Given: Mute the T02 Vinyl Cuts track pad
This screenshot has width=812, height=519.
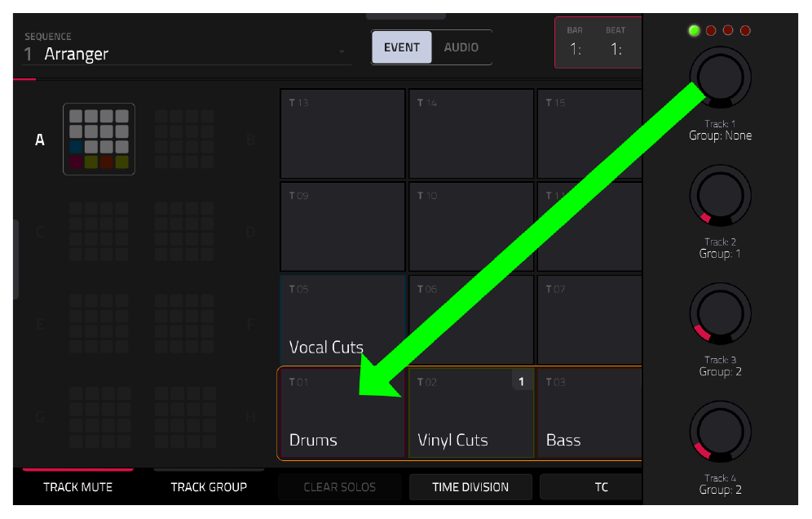Looking at the screenshot, I should click(x=470, y=413).
